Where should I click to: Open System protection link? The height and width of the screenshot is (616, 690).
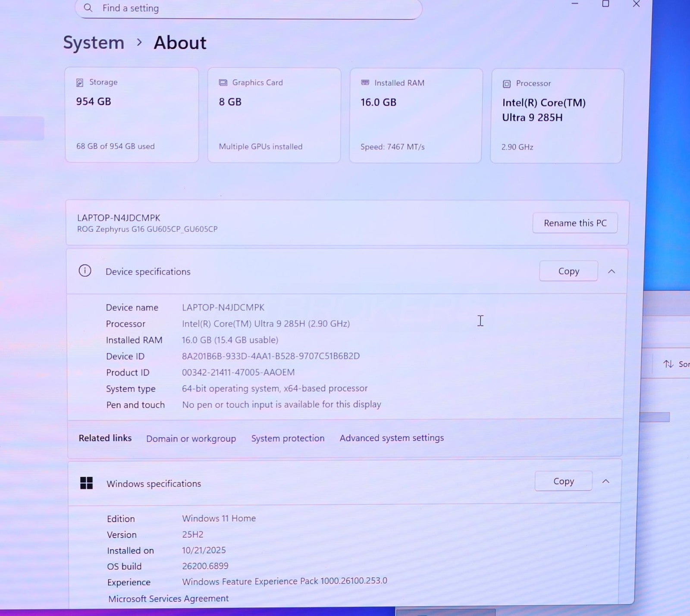(x=288, y=438)
